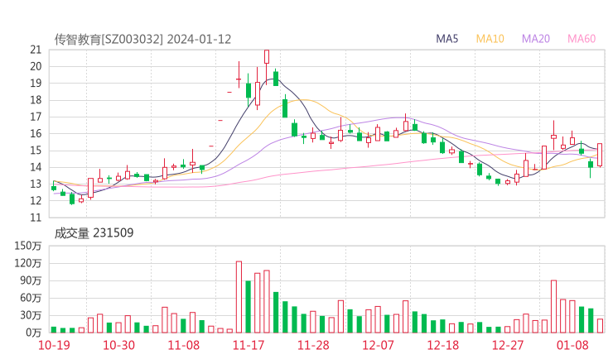Select the tallest volume bar above 120万
This screenshot has width=613, height=364.
pos(239,297)
